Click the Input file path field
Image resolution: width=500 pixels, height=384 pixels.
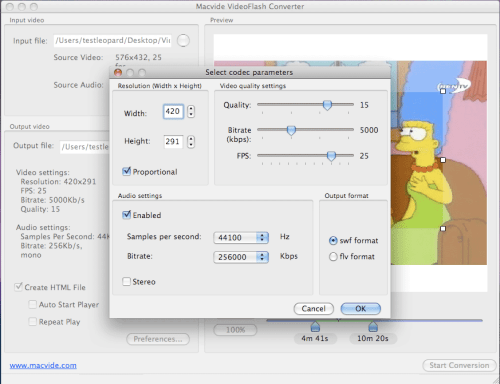pos(113,41)
